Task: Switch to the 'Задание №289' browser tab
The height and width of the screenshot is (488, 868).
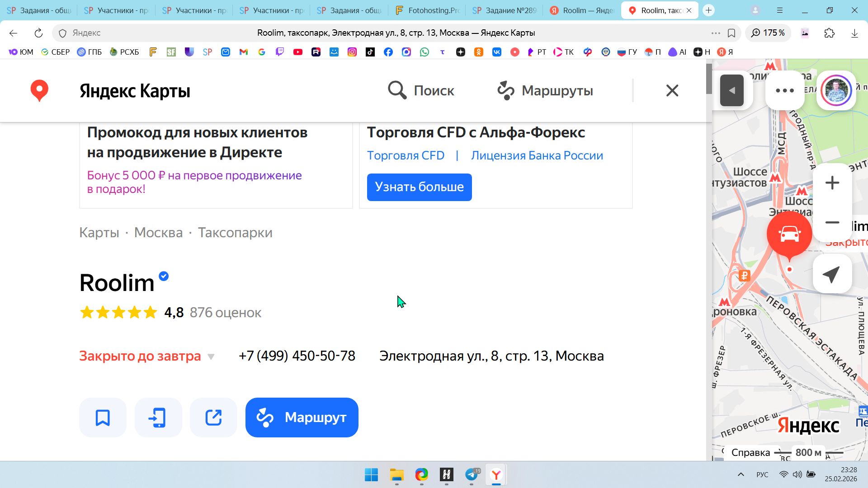Action: [505, 10]
